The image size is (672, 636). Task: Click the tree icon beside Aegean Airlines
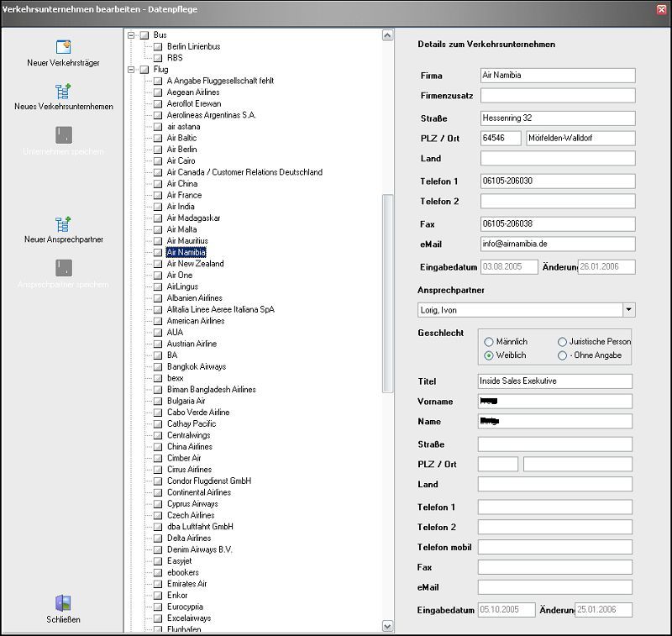158,92
